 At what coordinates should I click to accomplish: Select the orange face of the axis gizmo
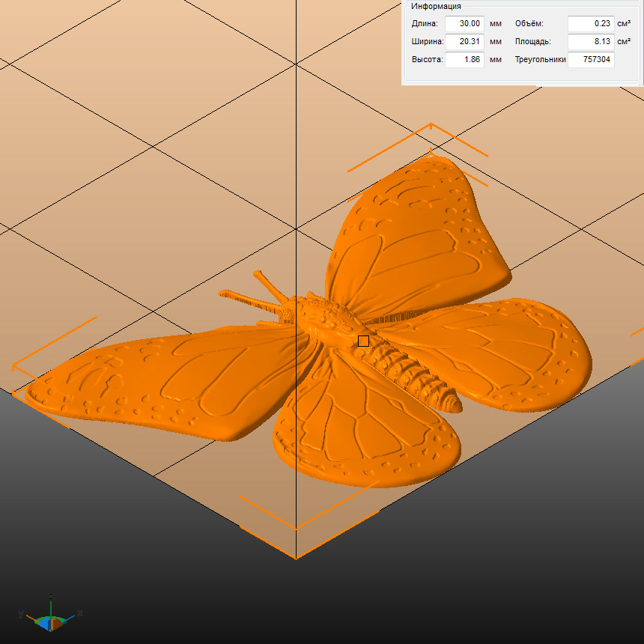click(56, 624)
